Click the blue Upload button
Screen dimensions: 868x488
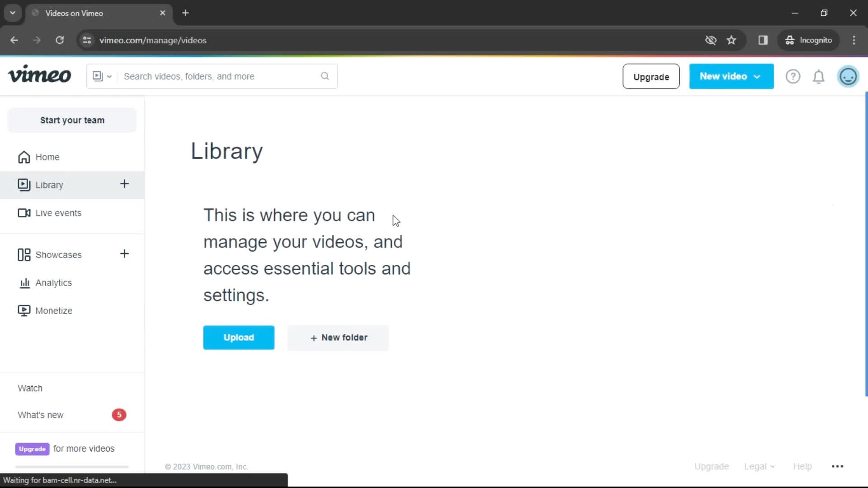tap(239, 338)
